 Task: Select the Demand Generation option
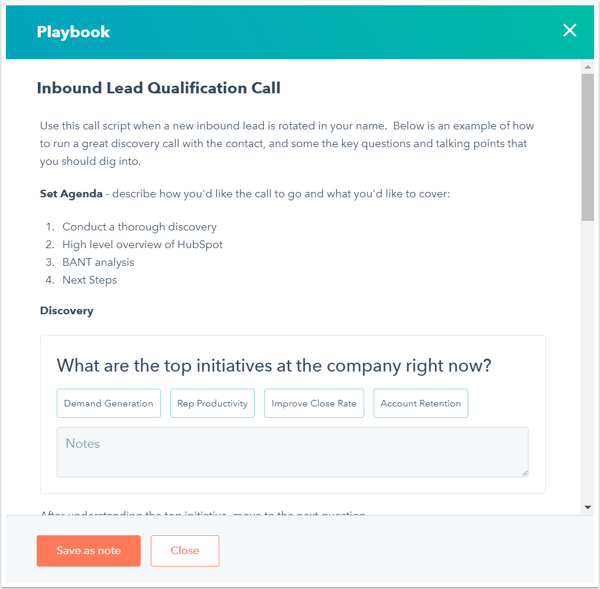pos(109,403)
